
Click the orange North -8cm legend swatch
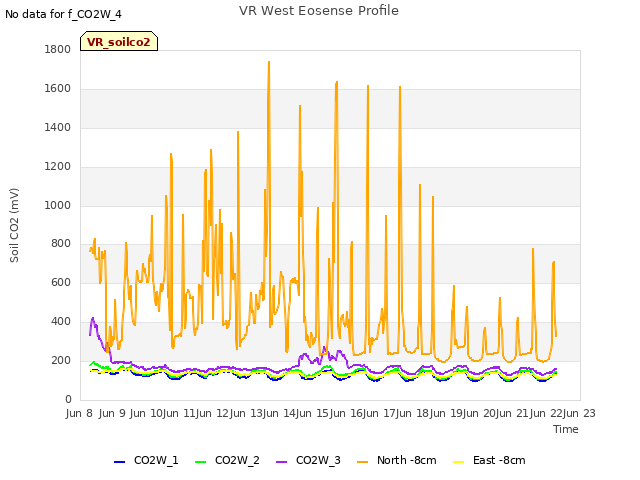coord(362,462)
